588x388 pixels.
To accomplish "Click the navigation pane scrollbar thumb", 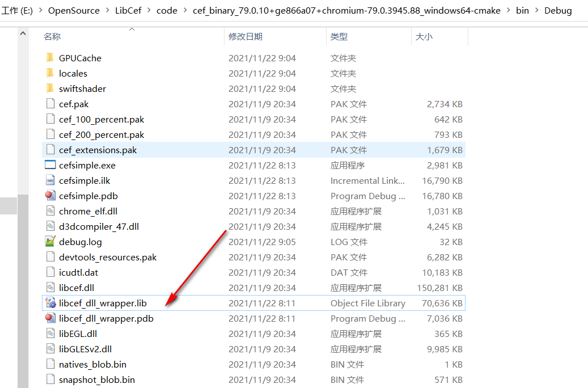I will (23, 291).
